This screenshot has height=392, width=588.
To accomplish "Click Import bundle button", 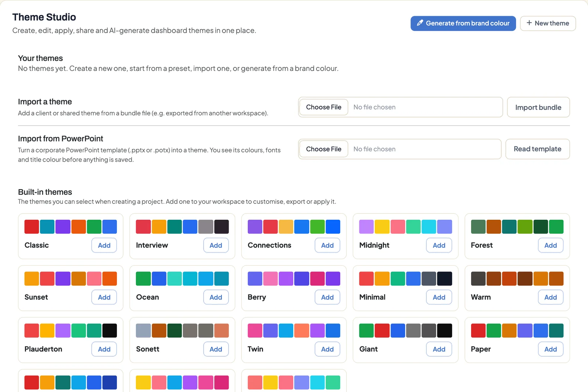I will point(538,107).
